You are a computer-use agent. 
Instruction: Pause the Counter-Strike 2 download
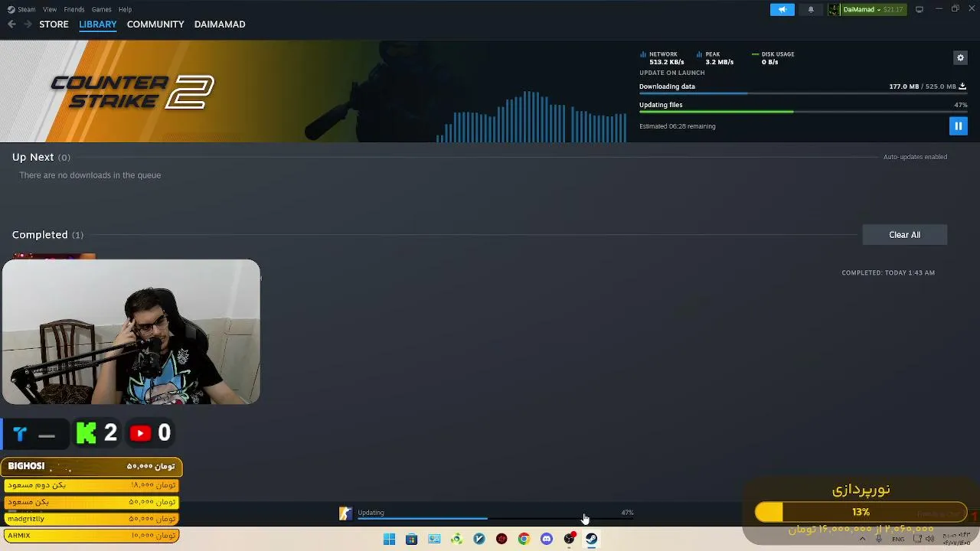[958, 126]
